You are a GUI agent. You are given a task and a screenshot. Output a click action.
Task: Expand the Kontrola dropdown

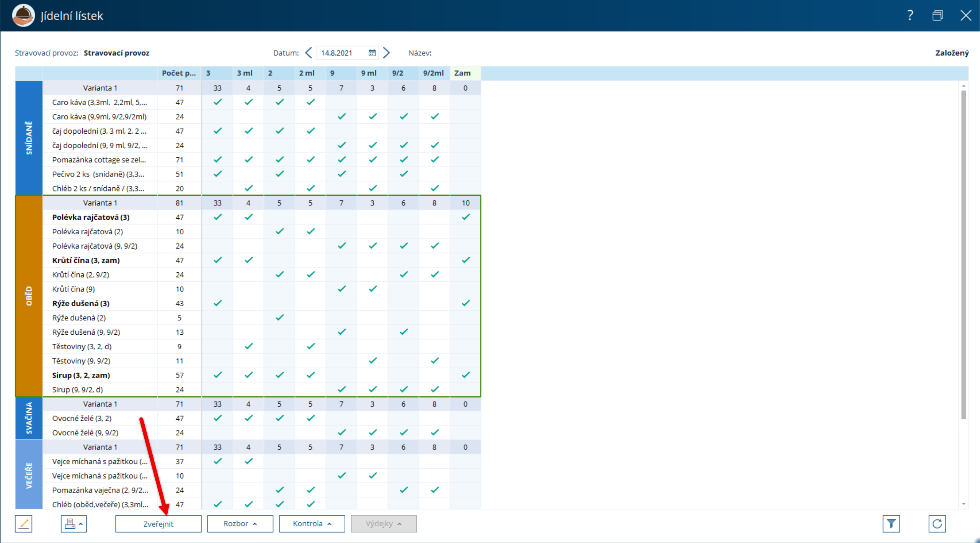point(312,523)
